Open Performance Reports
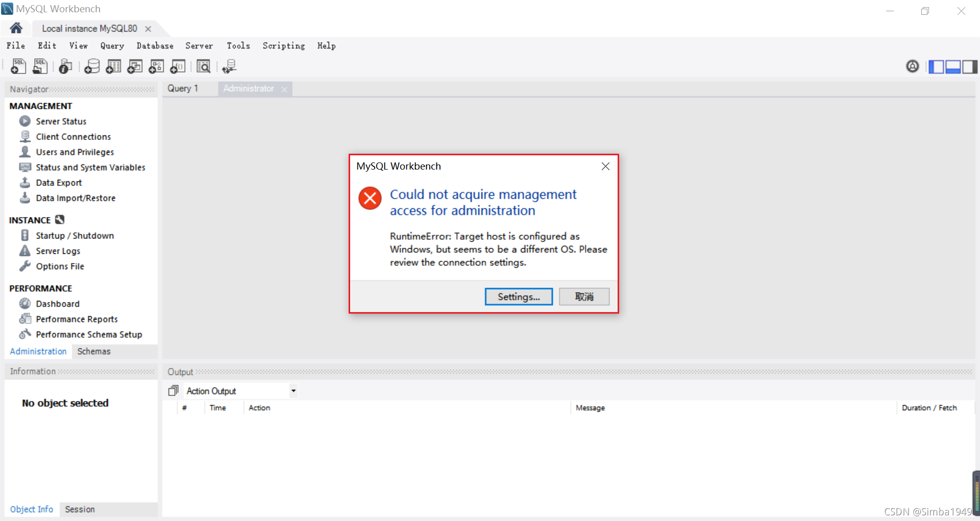Screen dimensions: 980x521 [77, 319]
